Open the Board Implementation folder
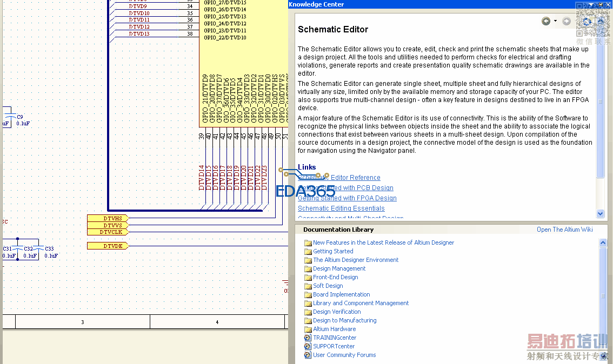Screen dimensions: 613x364 [341, 294]
